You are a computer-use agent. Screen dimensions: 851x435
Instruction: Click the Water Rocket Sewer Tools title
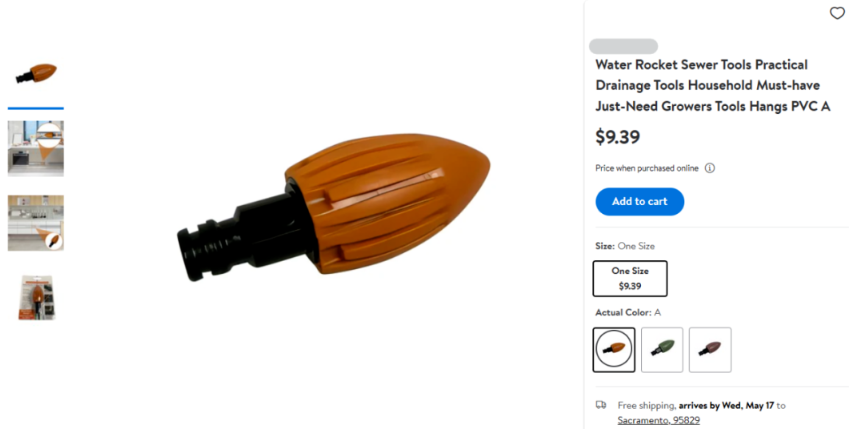(x=713, y=86)
